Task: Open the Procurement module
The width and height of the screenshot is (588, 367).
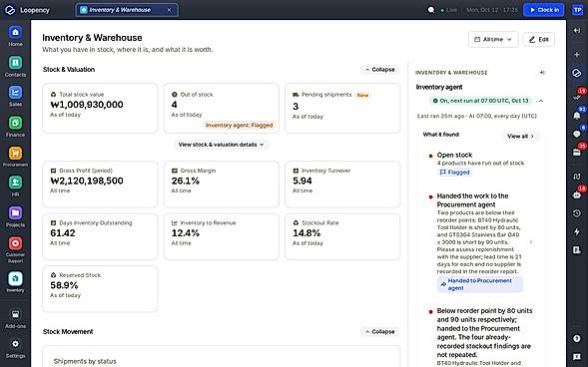Action: pos(15,157)
